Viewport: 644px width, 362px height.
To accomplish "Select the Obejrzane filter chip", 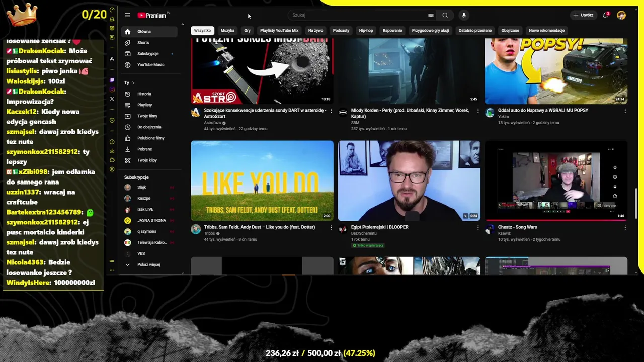I will click(510, 30).
